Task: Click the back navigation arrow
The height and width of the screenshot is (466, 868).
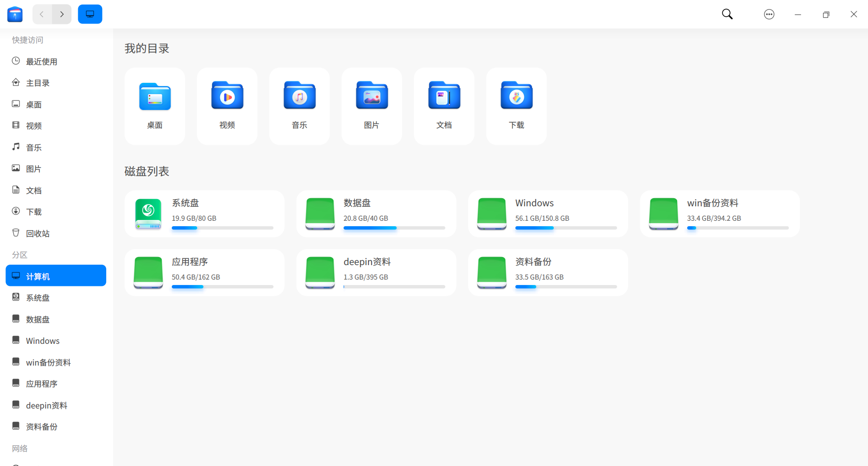Action: pos(42,14)
